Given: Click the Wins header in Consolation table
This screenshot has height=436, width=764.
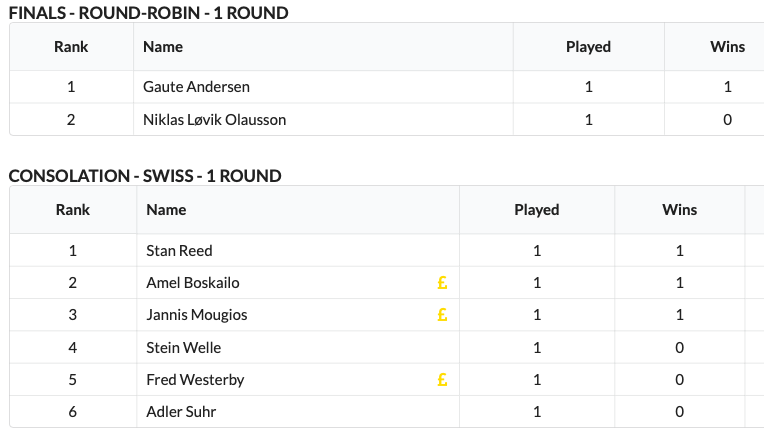Looking at the screenshot, I should [x=679, y=210].
